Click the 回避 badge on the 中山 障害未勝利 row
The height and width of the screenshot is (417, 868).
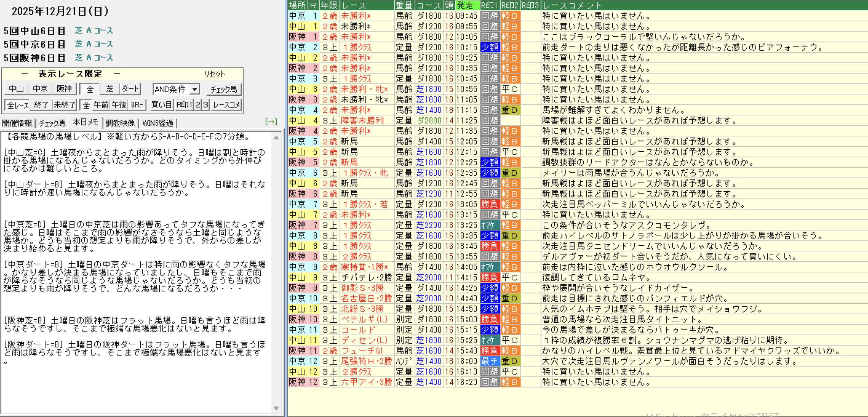(x=490, y=121)
